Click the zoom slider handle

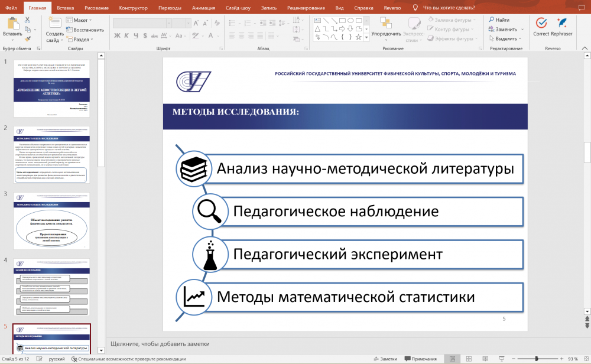click(535, 359)
